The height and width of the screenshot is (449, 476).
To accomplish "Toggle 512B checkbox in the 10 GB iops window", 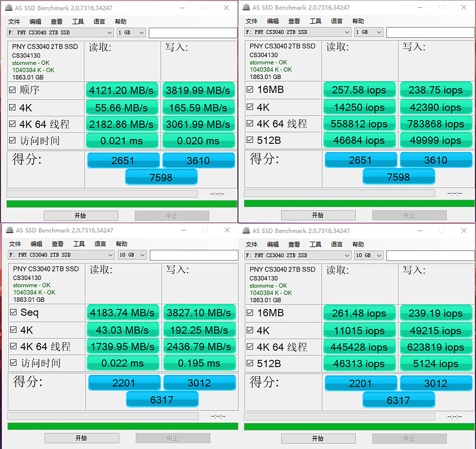I will [x=250, y=363].
